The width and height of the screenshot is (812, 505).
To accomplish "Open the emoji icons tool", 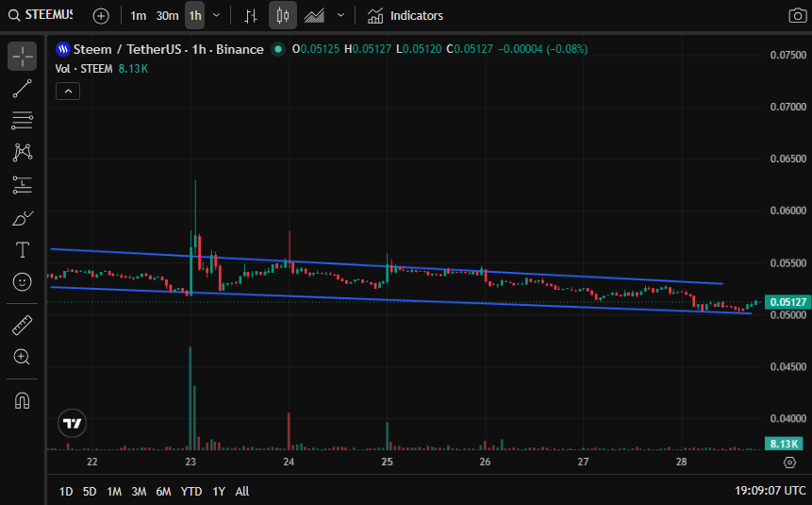I will [23, 282].
